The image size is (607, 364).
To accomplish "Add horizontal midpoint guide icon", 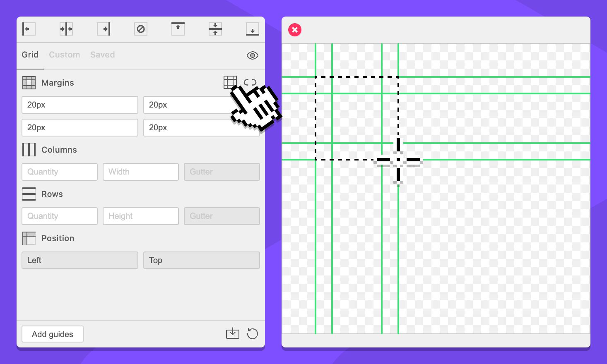I will (215, 29).
